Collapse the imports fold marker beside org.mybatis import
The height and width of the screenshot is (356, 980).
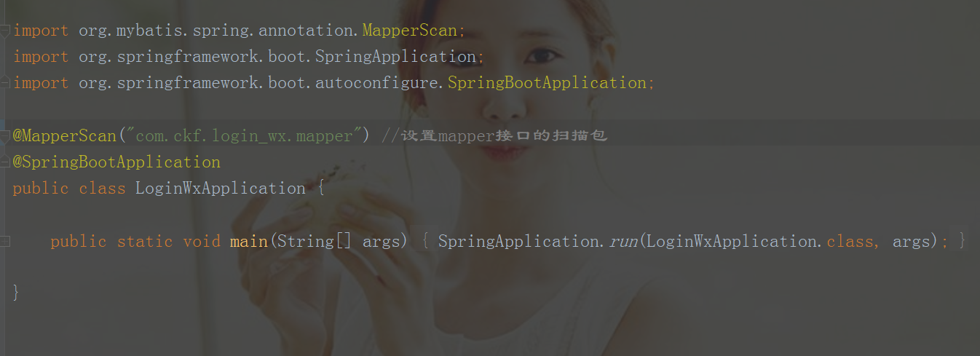tap(4, 31)
